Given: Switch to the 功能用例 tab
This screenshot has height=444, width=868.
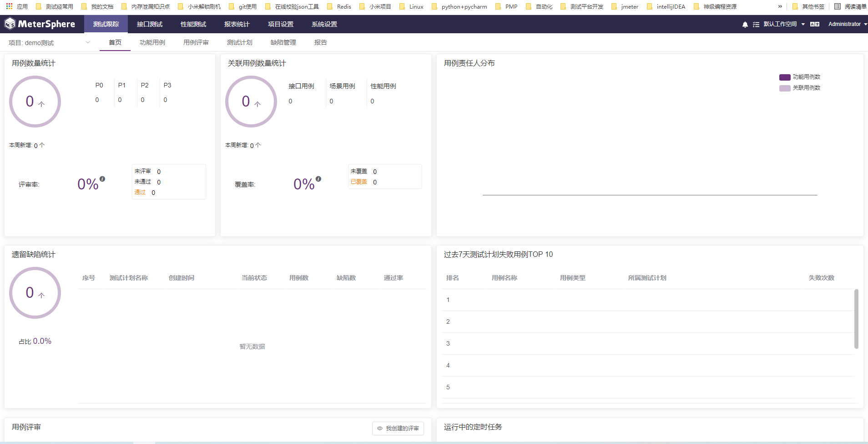Looking at the screenshot, I should point(152,42).
